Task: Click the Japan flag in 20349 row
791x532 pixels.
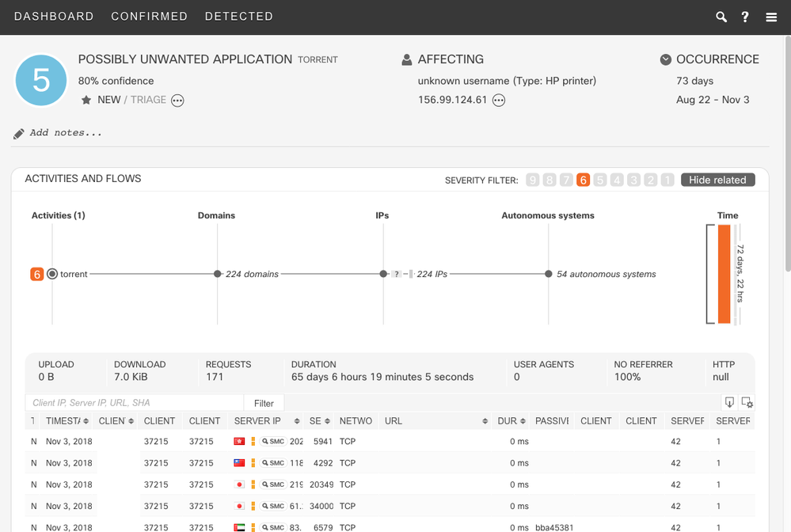Action: 239,484
